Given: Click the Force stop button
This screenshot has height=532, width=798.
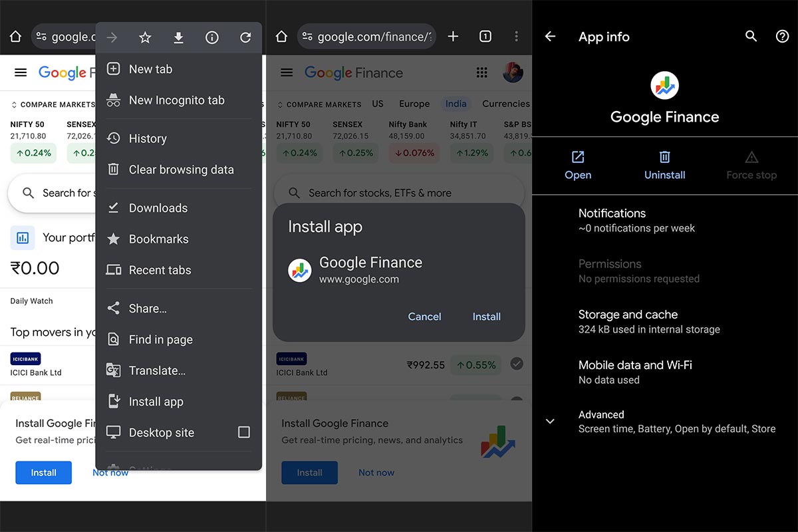Looking at the screenshot, I should (x=751, y=166).
